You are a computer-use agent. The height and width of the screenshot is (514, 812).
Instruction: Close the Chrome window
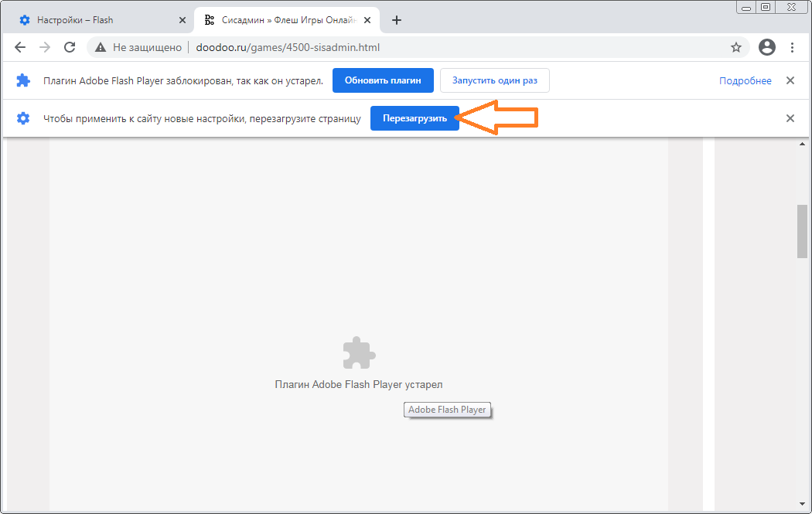click(791, 7)
